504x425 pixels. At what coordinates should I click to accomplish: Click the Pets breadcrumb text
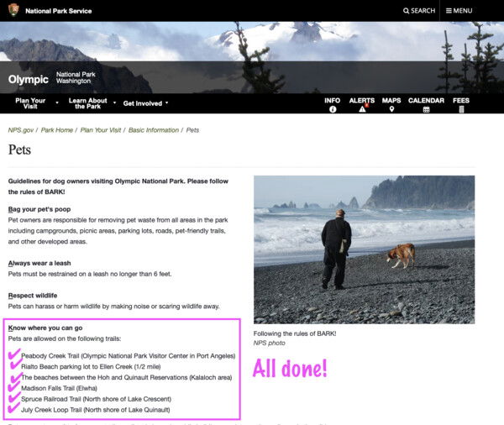pyautogui.click(x=192, y=130)
